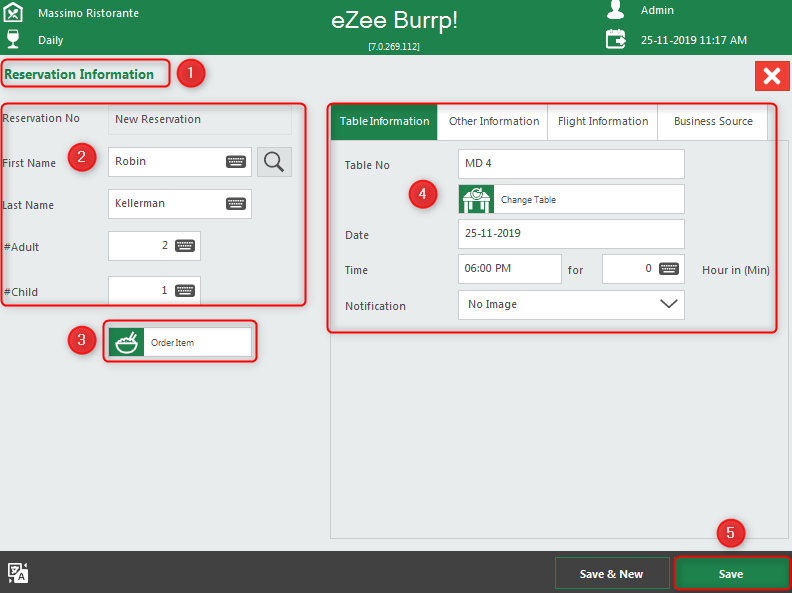Click the Save button
The height and width of the screenshot is (593, 792).
point(731,574)
